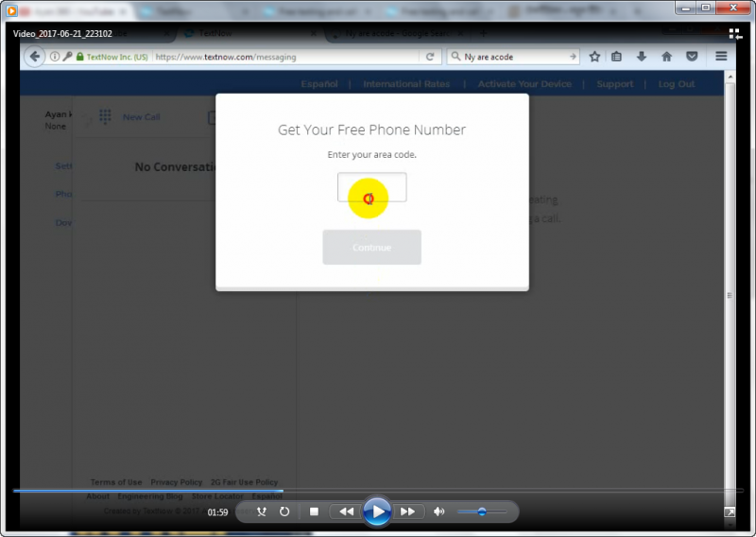
Task: Open 2G Fair Use Policy link
Action: [x=245, y=482]
